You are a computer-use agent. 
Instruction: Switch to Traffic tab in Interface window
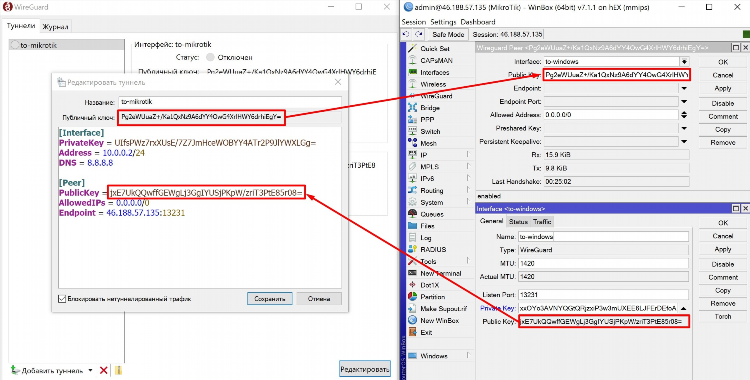tap(542, 222)
